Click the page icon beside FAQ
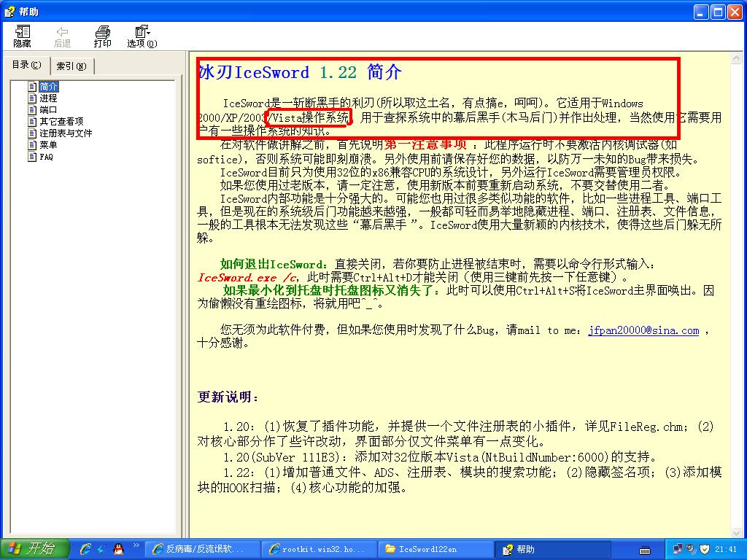747x560 pixels. 32,157
